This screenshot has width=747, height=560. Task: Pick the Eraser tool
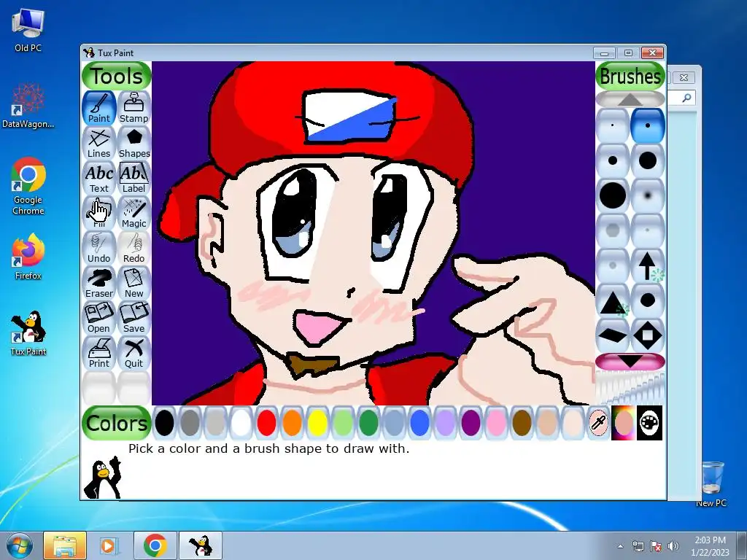point(99,283)
